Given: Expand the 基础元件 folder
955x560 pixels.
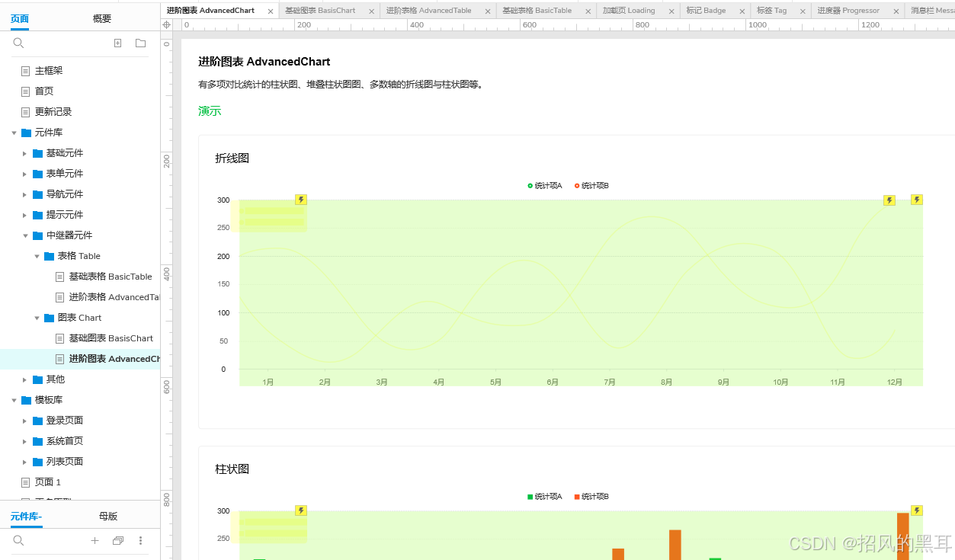Looking at the screenshot, I should (25, 153).
